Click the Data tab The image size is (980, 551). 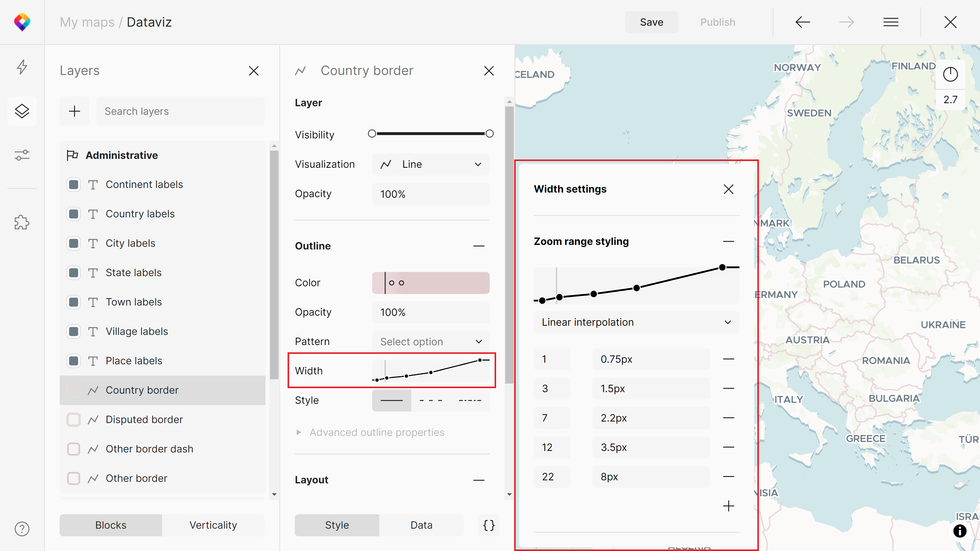[x=421, y=525]
